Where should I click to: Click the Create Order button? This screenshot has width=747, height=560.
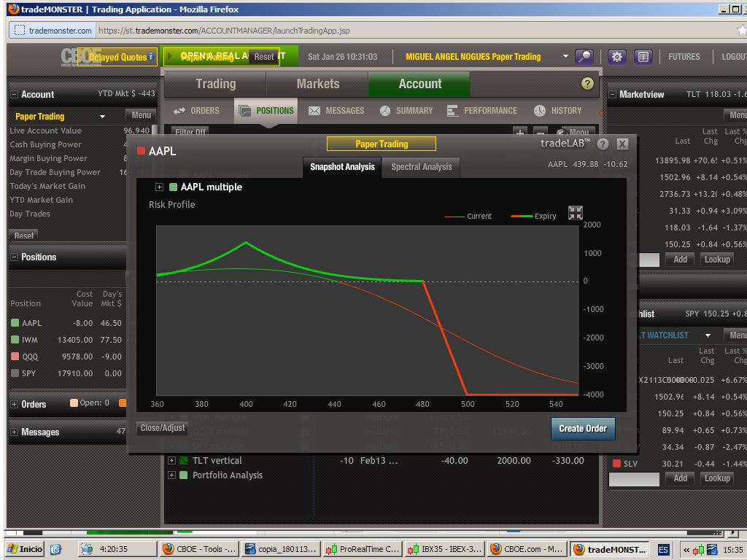click(x=582, y=429)
